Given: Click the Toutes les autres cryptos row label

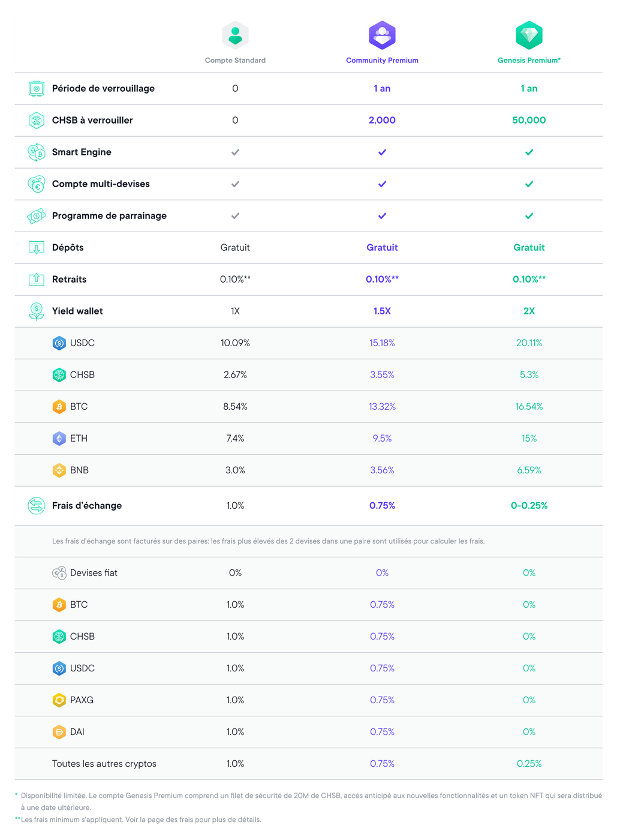Looking at the screenshot, I should point(104,764).
